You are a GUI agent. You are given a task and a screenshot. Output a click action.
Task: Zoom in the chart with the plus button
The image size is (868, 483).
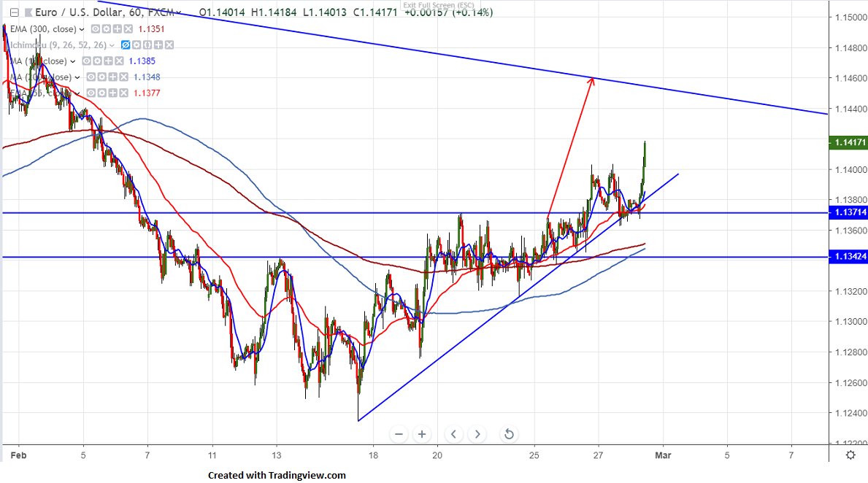pos(422,434)
